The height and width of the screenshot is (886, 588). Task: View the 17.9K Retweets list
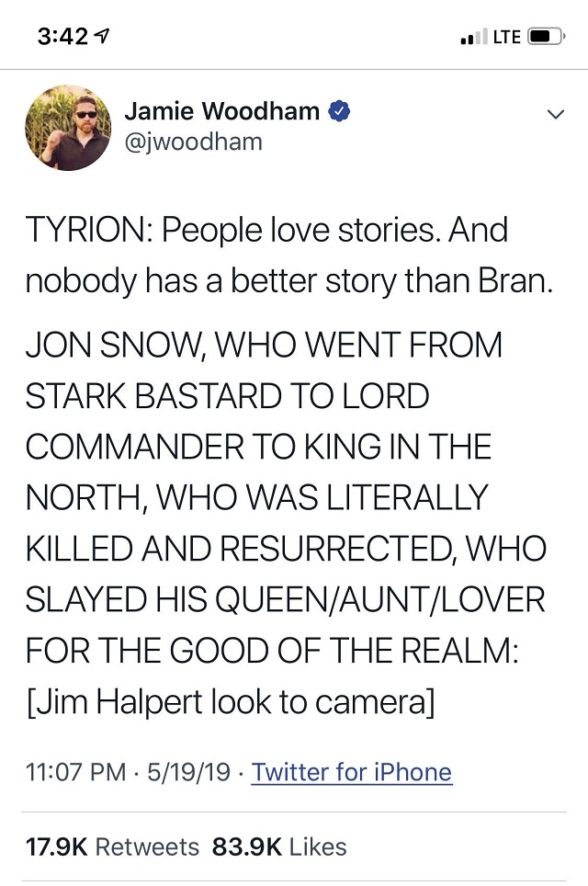(x=112, y=846)
